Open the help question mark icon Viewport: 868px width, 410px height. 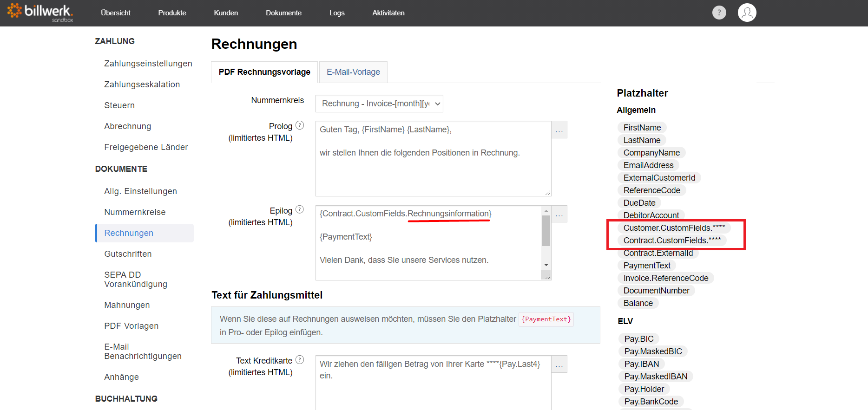point(719,13)
